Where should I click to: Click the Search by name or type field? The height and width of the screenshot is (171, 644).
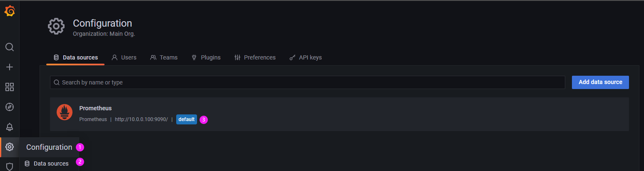coord(308,82)
